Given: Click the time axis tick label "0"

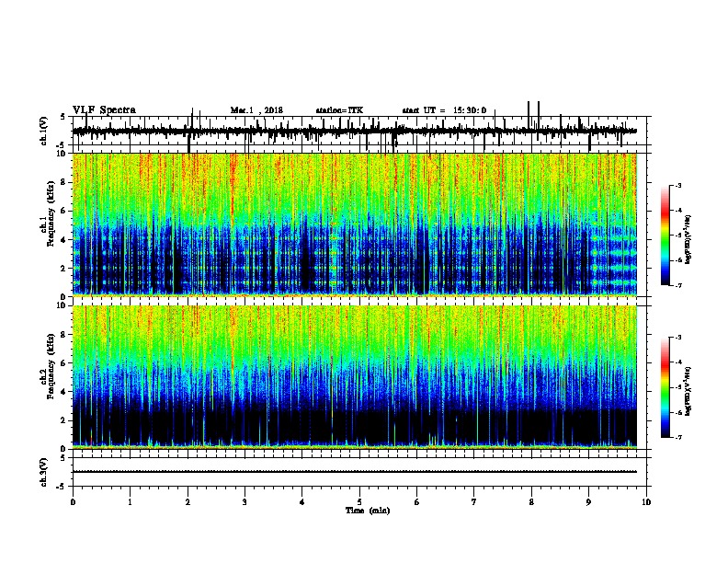Looking at the screenshot, I should tap(73, 502).
